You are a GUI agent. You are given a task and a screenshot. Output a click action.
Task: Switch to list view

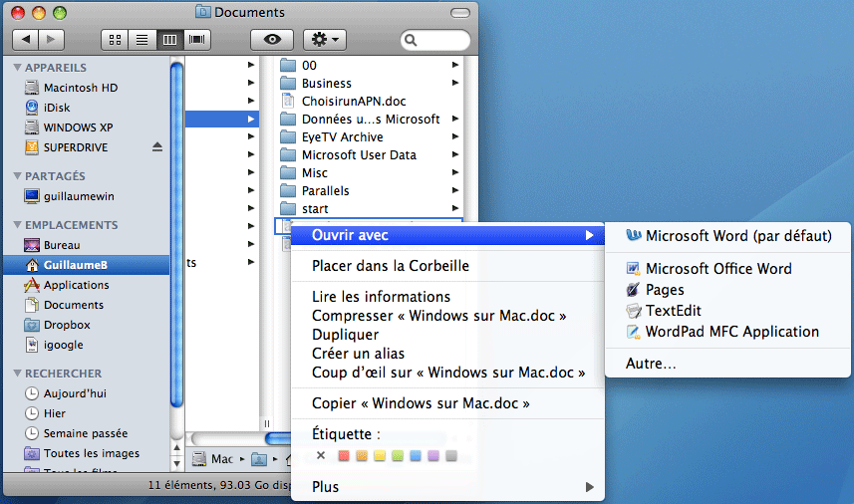click(142, 40)
